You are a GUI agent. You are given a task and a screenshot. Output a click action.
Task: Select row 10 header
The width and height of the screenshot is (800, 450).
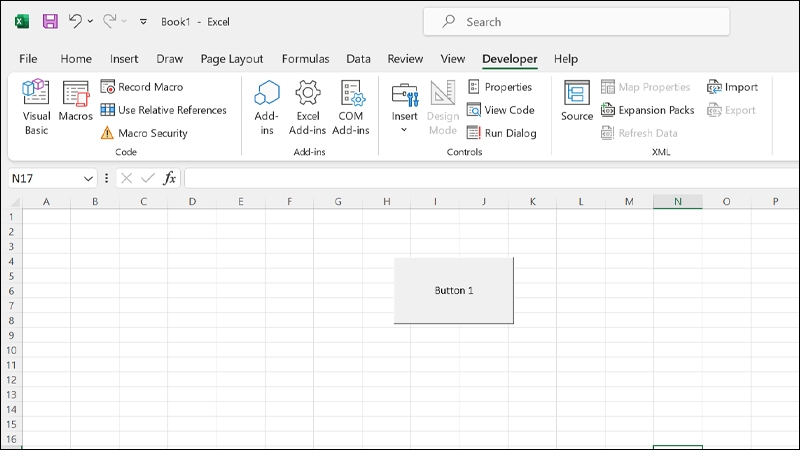11,350
